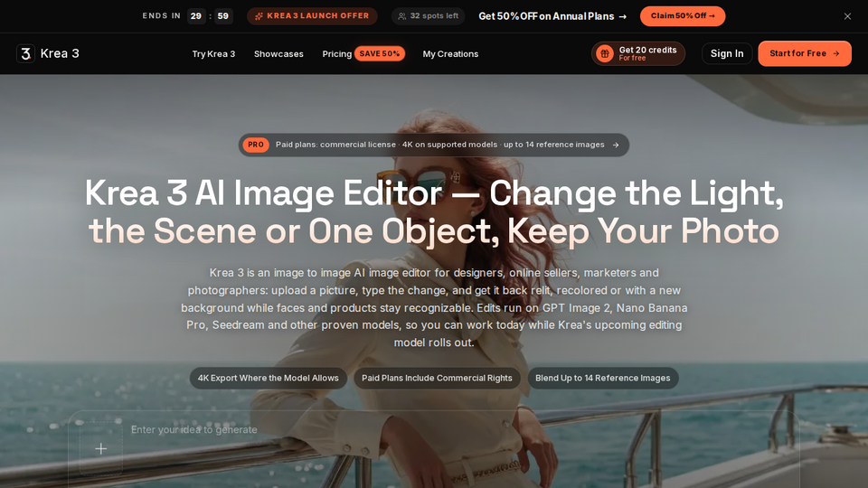Click the KREA 3 LAUNCH OFFER pill

312,16
